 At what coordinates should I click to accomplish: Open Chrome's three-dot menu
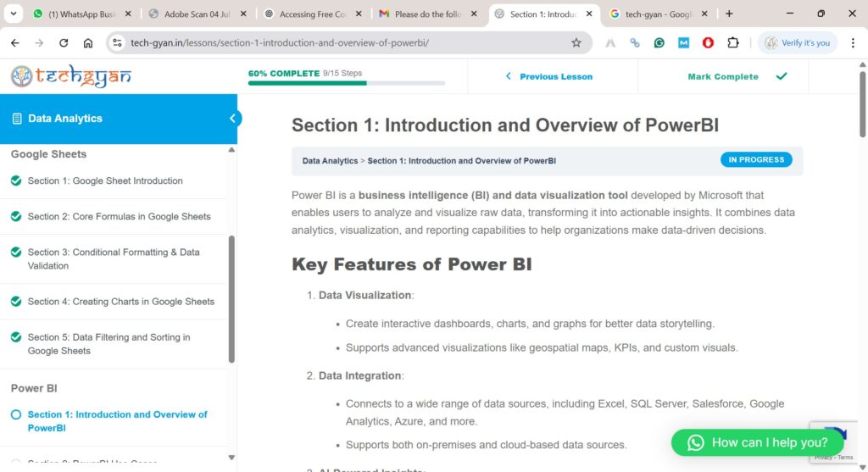853,42
